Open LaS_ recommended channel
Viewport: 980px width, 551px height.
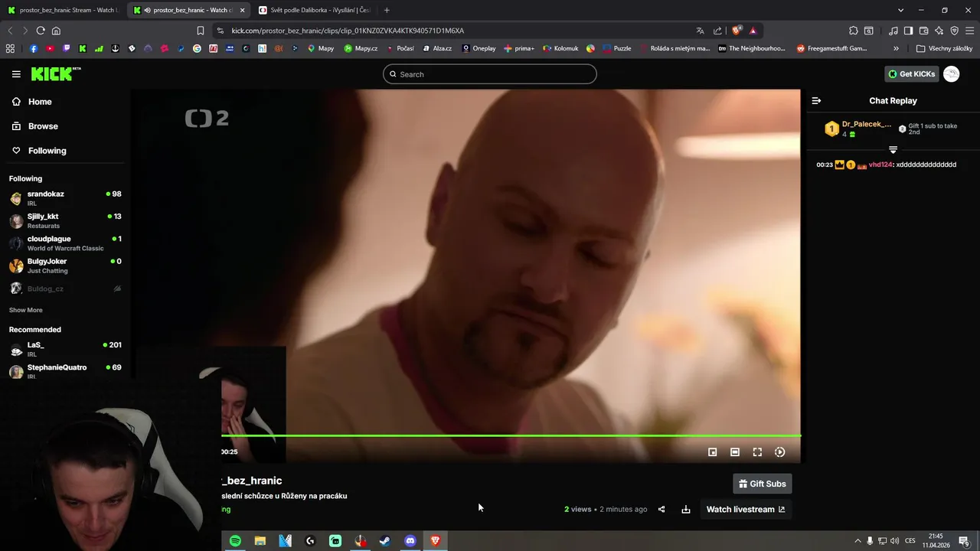pyautogui.click(x=65, y=349)
